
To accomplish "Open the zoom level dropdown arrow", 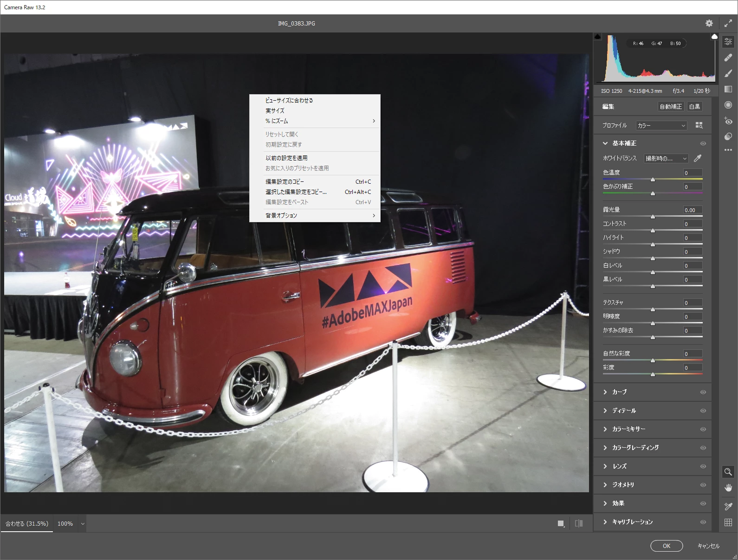I will 83,524.
